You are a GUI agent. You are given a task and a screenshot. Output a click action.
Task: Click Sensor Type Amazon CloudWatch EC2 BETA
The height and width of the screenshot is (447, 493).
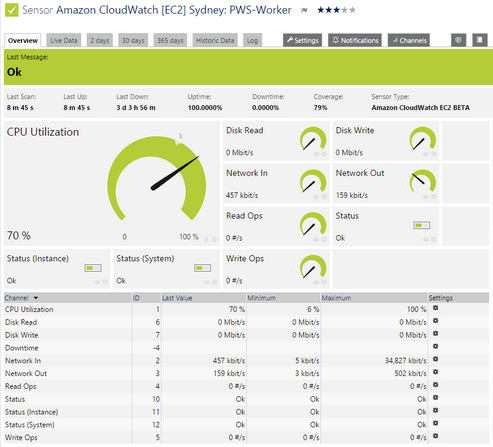421,108
